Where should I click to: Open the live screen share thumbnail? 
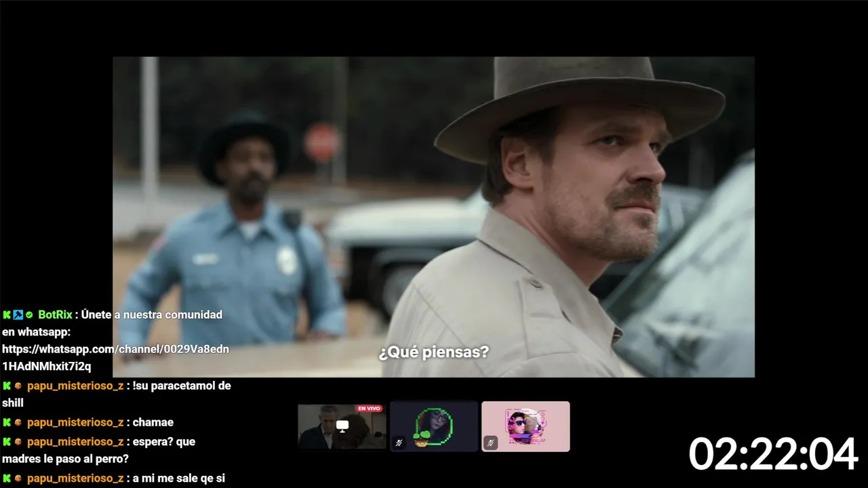pos(342,426)
